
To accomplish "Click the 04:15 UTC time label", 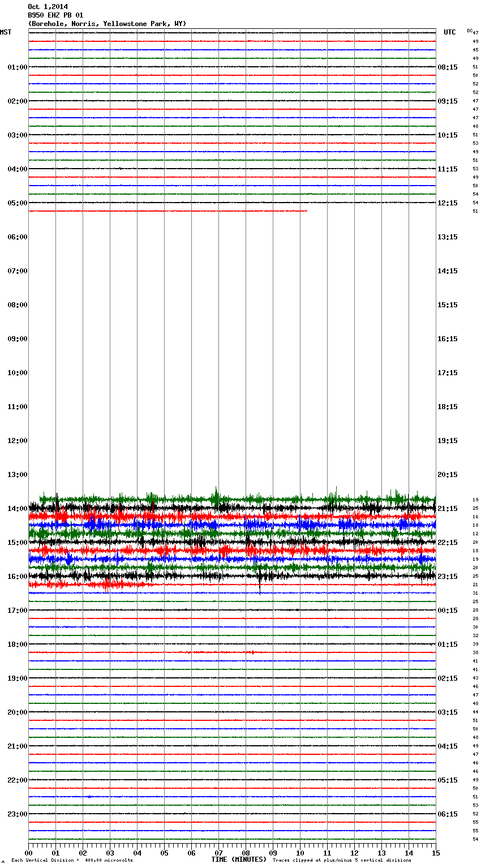I will [448, 746].
